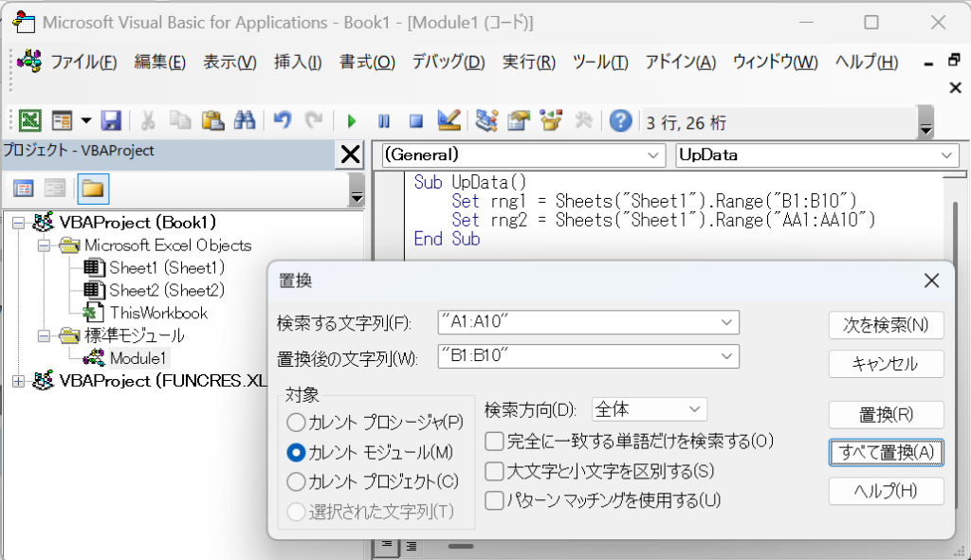Click the Insert UserForm toolbar icon
Screen dimensions: 971x560
click(x=62, y=120)
